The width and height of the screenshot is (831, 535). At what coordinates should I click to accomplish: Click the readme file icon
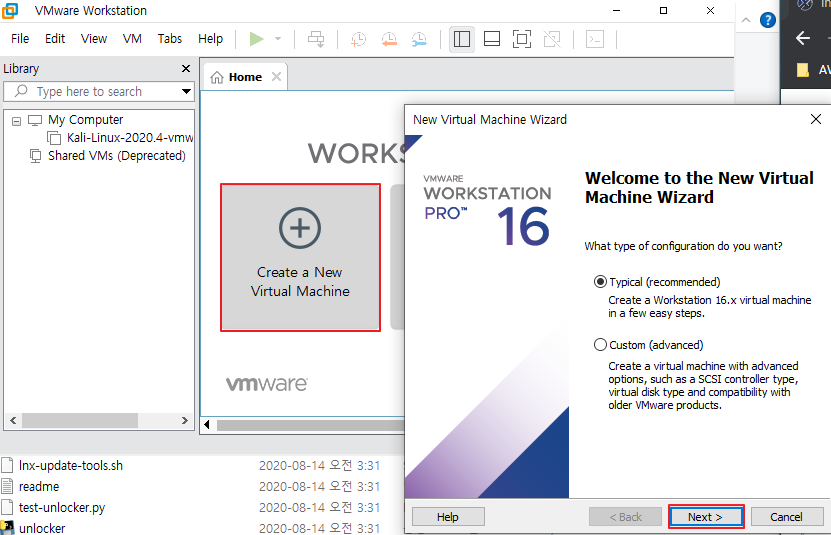tap(7, 486)
